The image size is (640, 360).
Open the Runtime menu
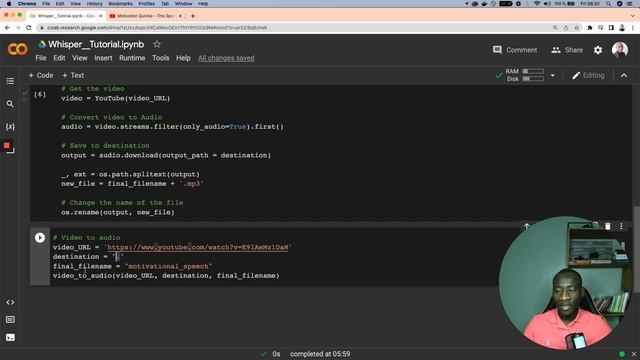(132, 58)
